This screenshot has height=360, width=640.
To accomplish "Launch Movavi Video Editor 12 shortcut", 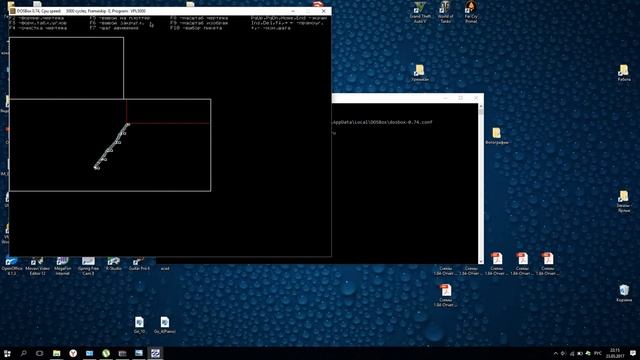I will [x=37, y=266].
